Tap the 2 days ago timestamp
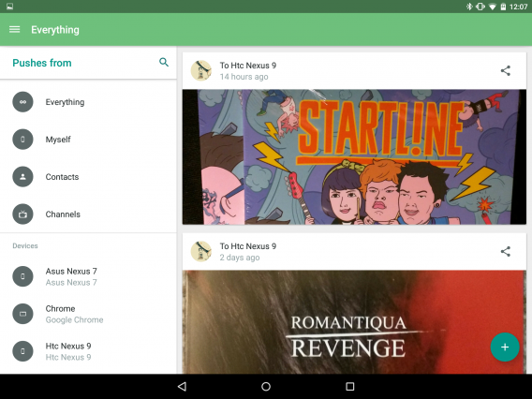 coord(240,258)
